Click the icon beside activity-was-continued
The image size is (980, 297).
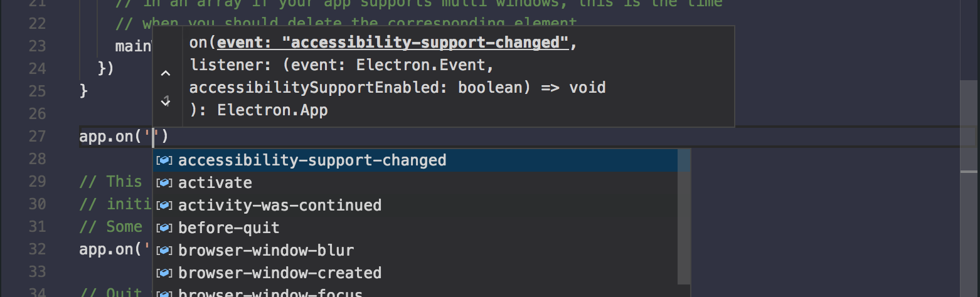pyautogui.click(x=164, y=206)
